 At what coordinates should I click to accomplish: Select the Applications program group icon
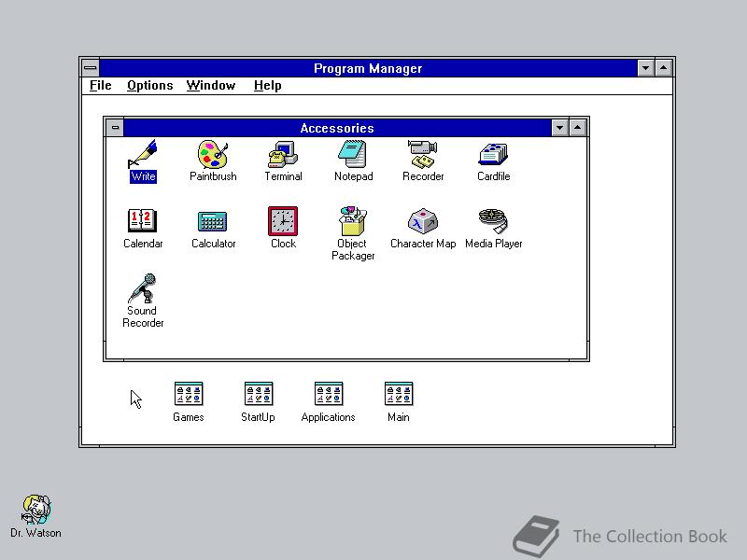329,394
